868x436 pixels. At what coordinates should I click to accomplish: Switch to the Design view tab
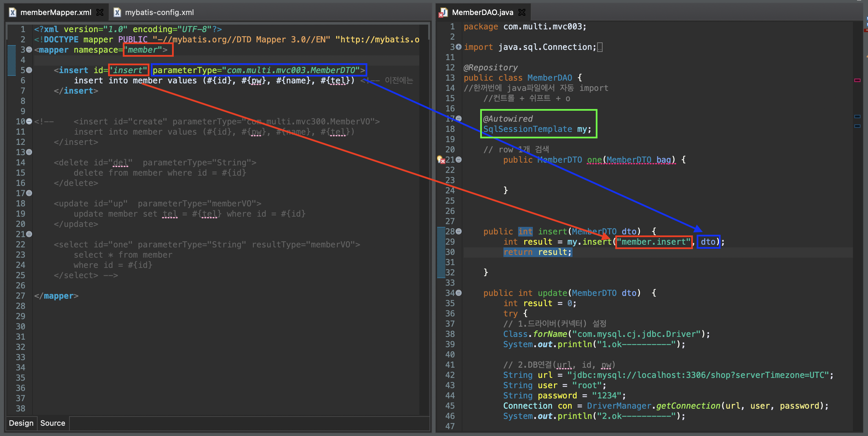click(x=21, y=423)
